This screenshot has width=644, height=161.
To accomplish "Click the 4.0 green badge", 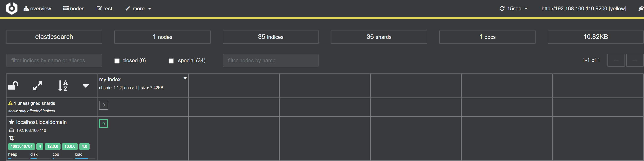I will [x=84, y=147].
